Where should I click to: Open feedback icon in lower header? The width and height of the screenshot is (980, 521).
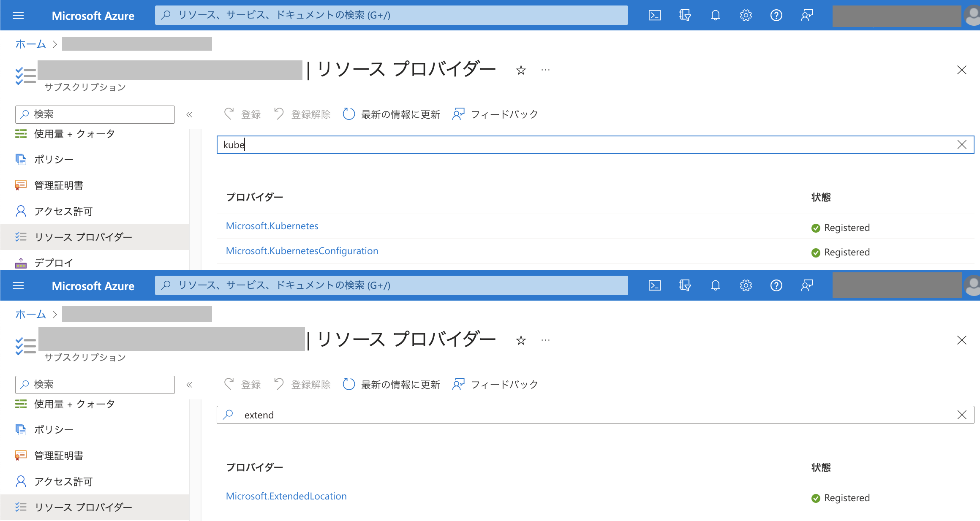tap(806, 286)
